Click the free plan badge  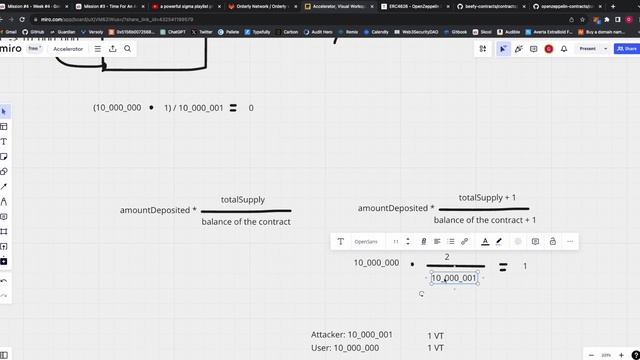click(x=35, y=49)
